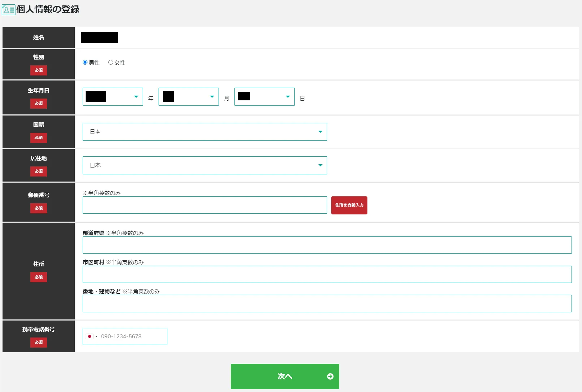Click the Japan flag icon in the phone field
The width and height of the screenshot is (582, 392).
[x=90, y=336]
